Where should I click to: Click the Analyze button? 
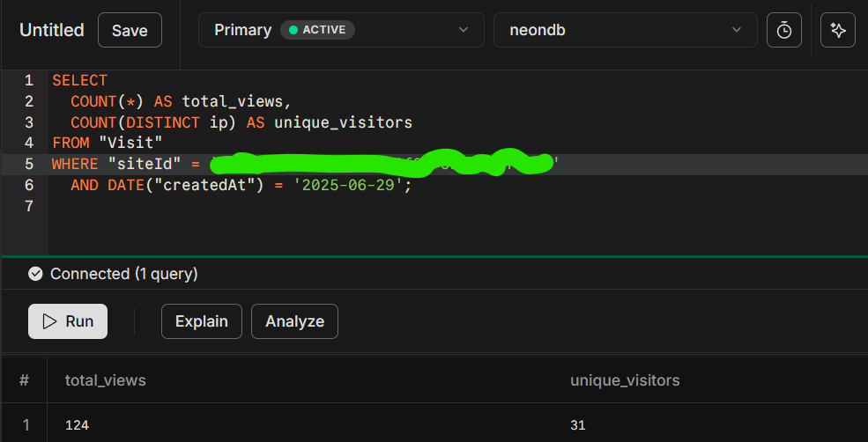pos(294,321)
